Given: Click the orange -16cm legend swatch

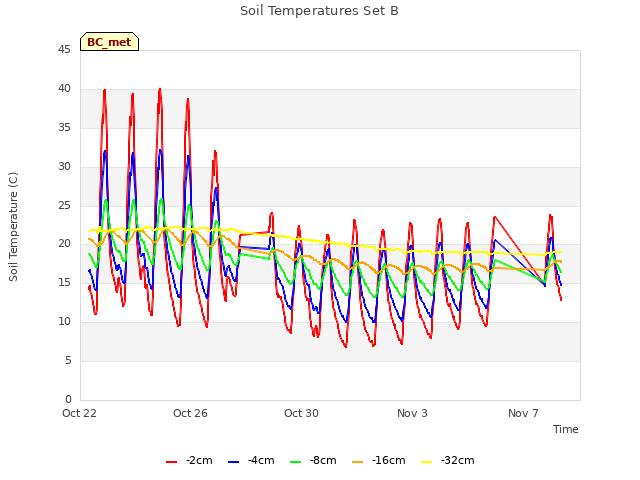Looking at the screenshot, I should [x=358, y=462].
